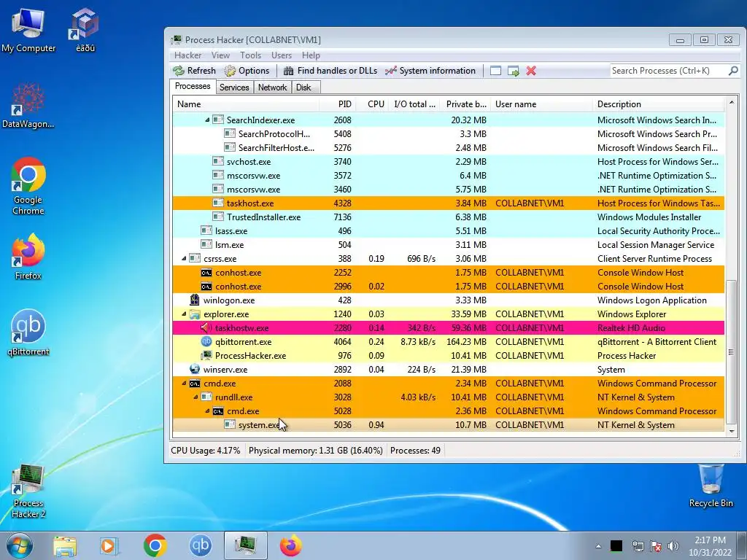
Task: Select the system.exe process row
Action: click(x=449, y=425)
